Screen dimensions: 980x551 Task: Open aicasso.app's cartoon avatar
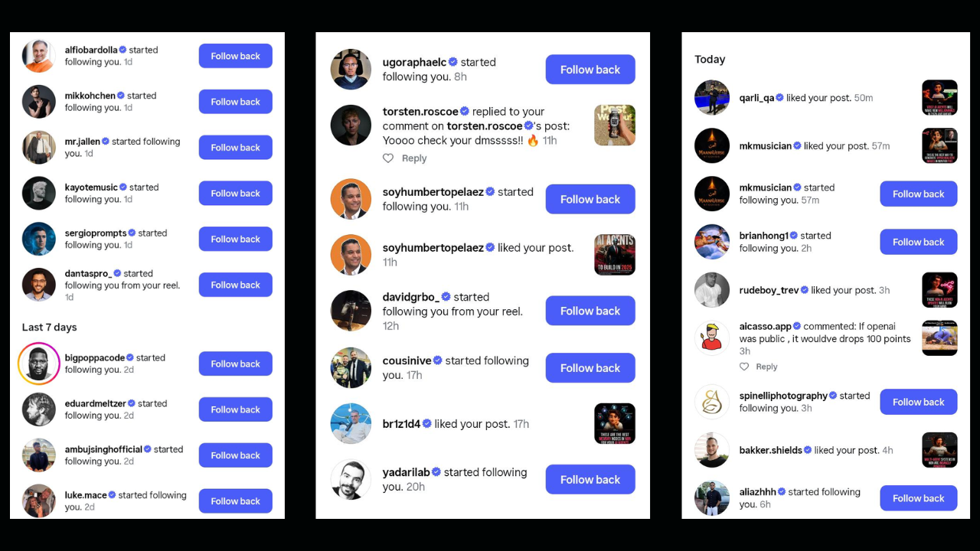[712, 338]
